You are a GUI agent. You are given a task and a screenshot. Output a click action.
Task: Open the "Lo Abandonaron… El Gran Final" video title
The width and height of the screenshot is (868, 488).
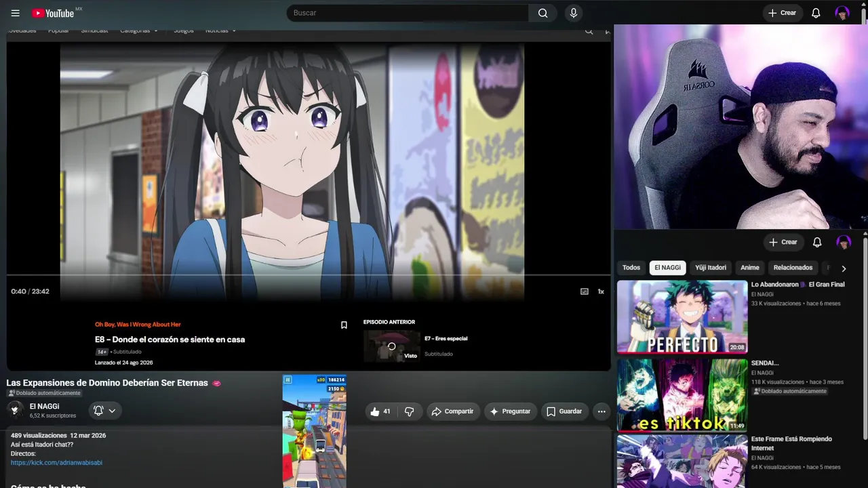click(x=798, y=285)
